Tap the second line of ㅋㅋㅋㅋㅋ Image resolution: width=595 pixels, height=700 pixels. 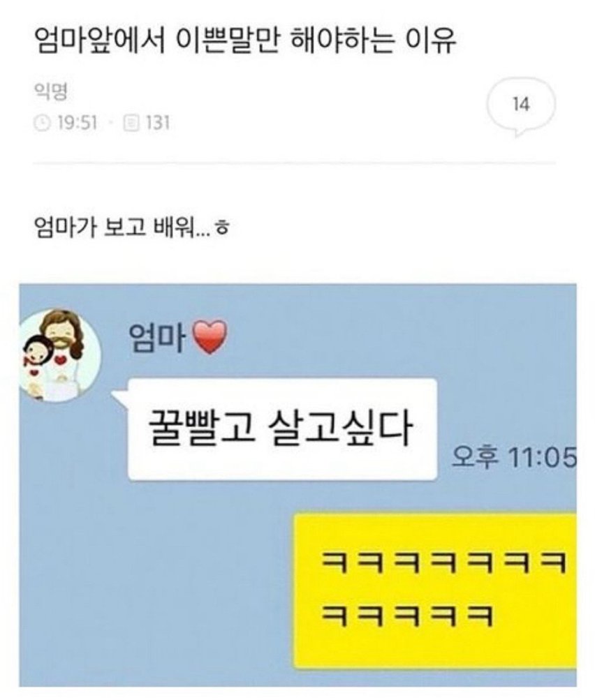click(x=407, y=616)
